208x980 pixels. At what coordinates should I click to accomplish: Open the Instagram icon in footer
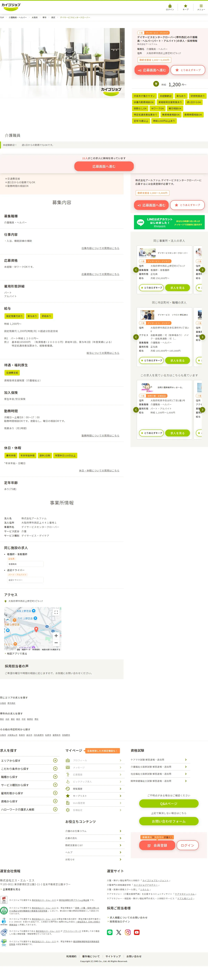(x=128, y=932)
